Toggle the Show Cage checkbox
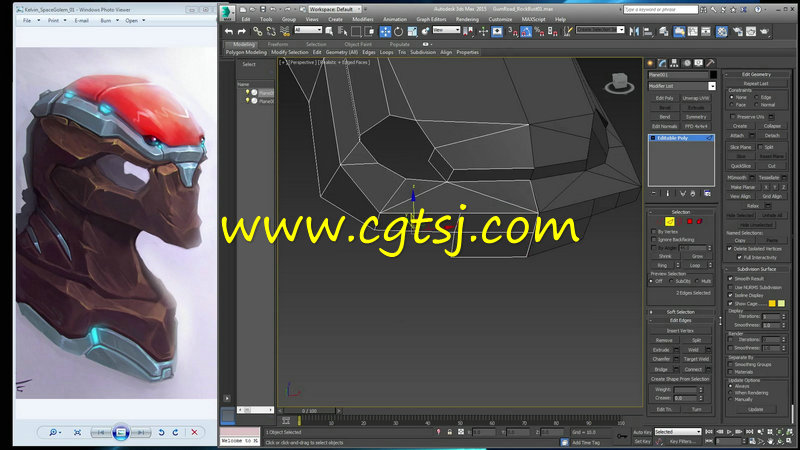Viewport: 800px width, 450px height. click(x=730, y=304)
